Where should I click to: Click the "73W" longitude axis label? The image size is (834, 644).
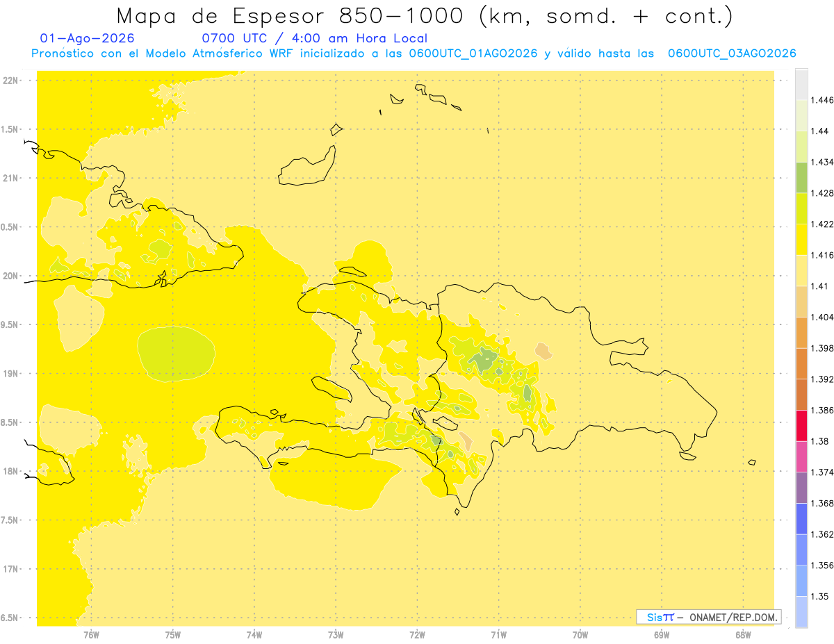pos(336,635)
